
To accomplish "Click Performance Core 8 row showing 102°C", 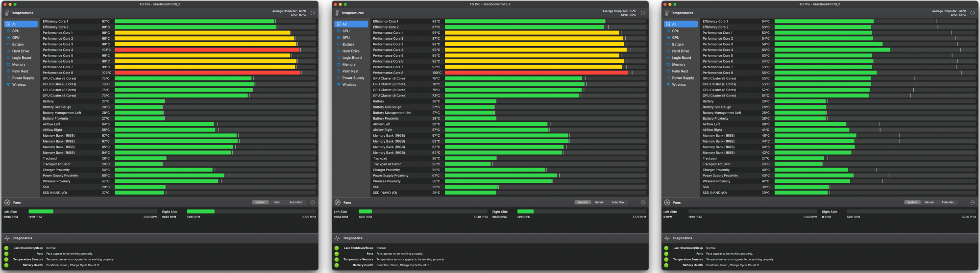I will [x=179, y=73].
